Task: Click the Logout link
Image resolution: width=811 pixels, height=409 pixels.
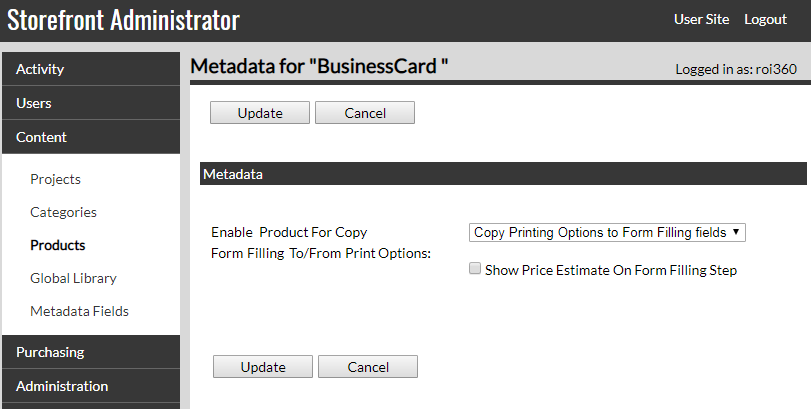Action: 766,20
